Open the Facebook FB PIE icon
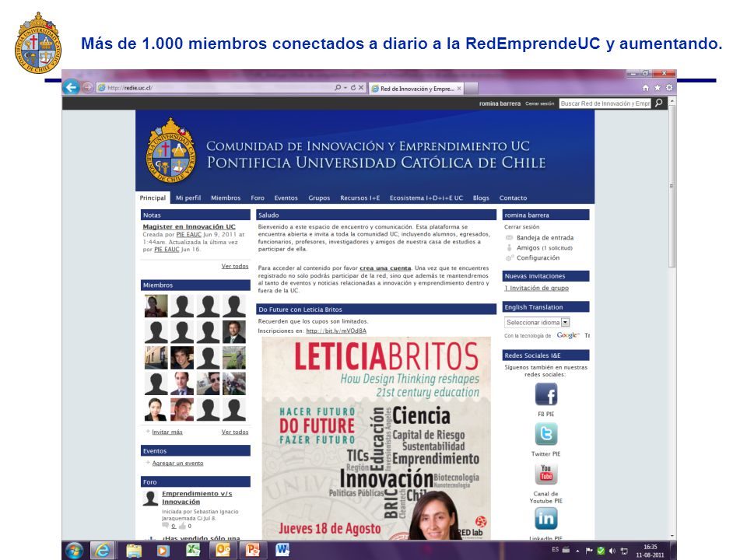Screen dimensions: 747x560 click(546, 394)
